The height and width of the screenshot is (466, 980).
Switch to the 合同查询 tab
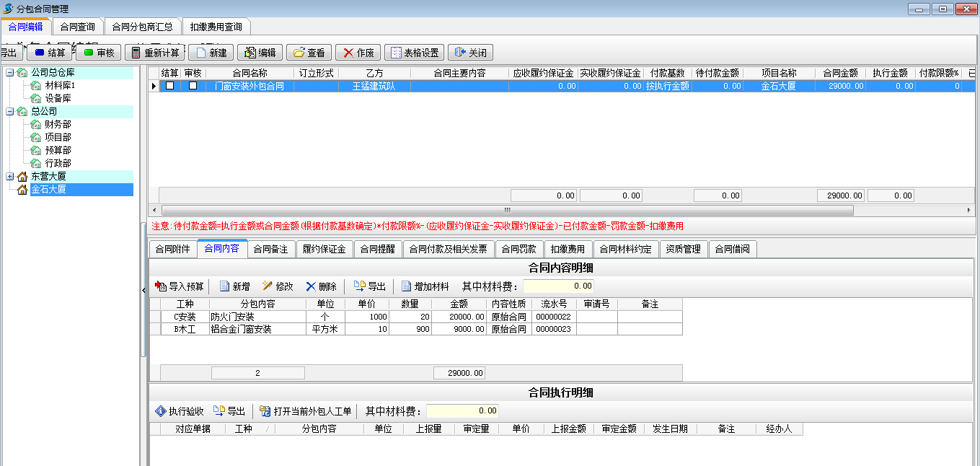[77, 27]
